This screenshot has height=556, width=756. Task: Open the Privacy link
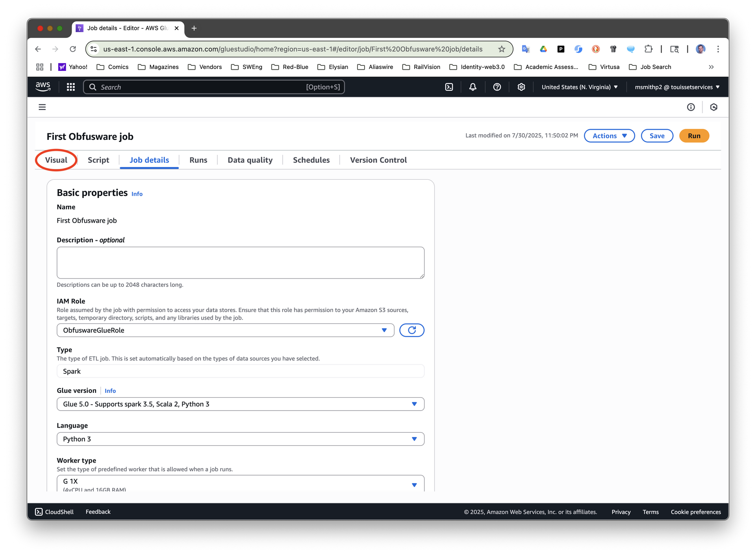[x=621, y=512]
